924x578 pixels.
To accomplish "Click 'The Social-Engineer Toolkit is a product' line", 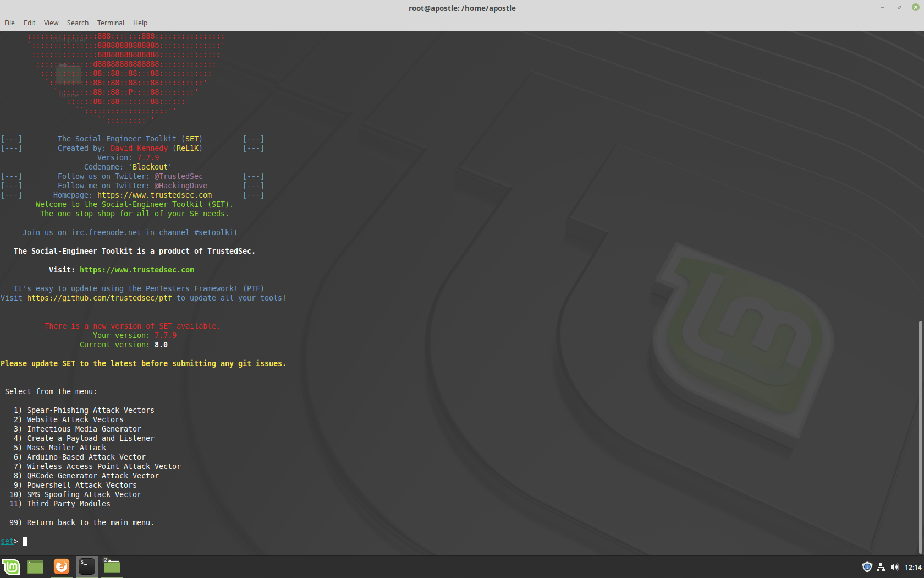I will click(135, 252).
